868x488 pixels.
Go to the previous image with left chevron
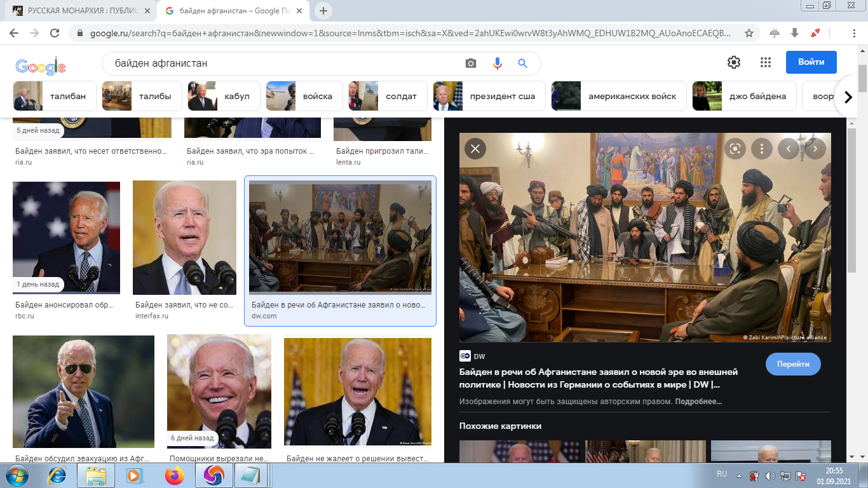point(789,149)
